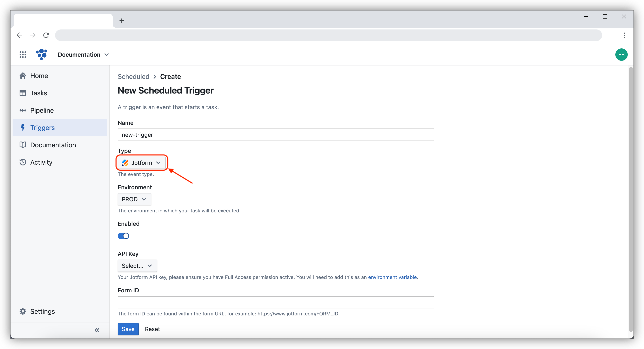Open the app grid launcher
Image resolution: width=644 pixels, height=349 pixels.
(x=23, y=54)
